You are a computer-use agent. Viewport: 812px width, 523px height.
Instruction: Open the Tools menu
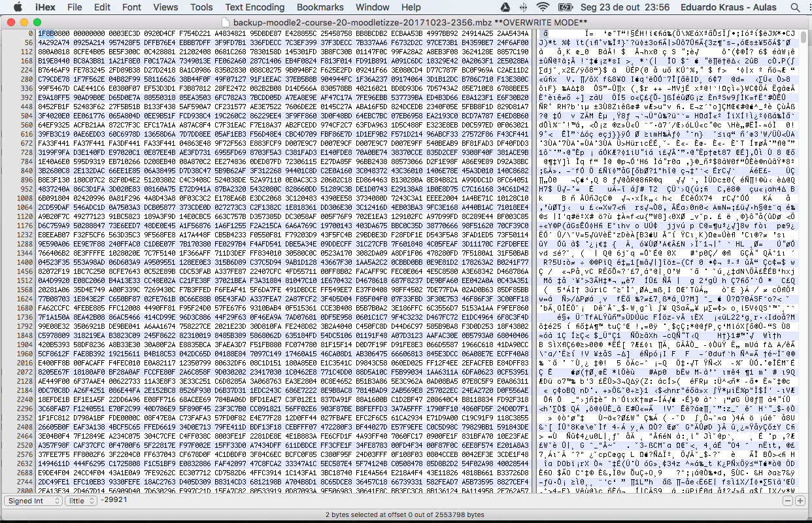(x=201, y=7)
